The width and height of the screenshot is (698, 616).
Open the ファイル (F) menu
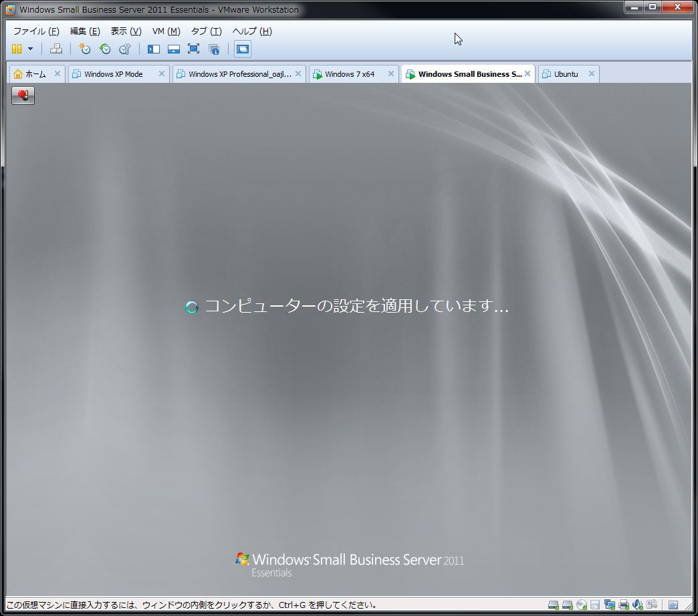[x=36, y=31]
